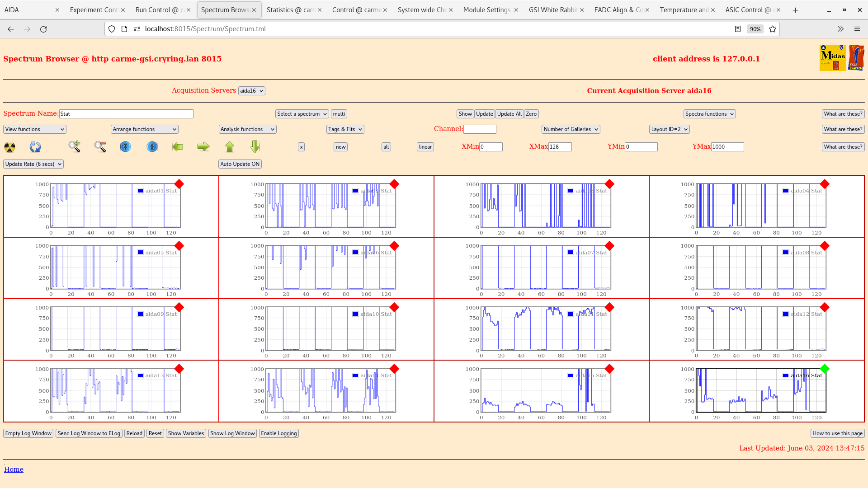Bookmark this page with star icon
The image size is (868, 488).
[x=773, y=29]
